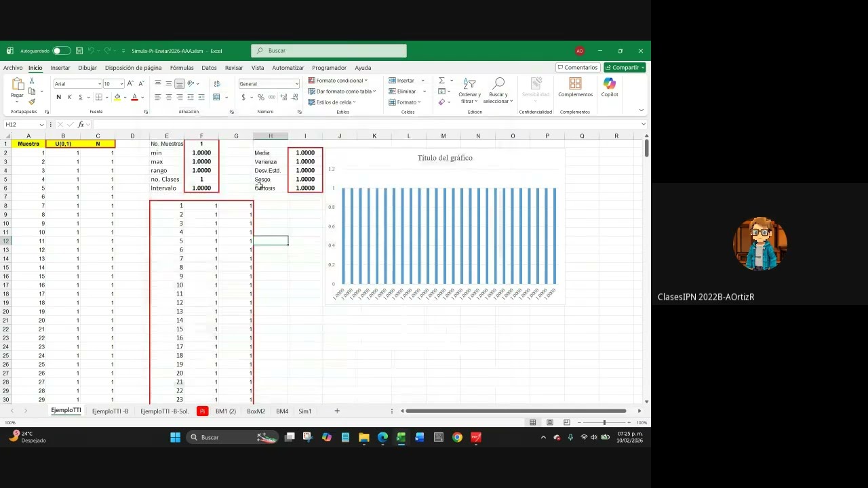Click the Copy icon in Portapapeles

[31, 91]
